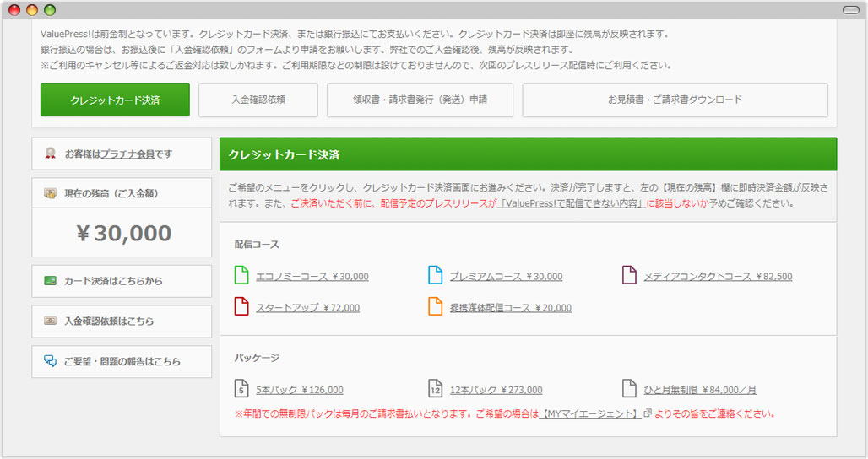The image size is (868, 459).
Task: Click the green エコノミーコース document icon
Action: click(x=241, y=275)
